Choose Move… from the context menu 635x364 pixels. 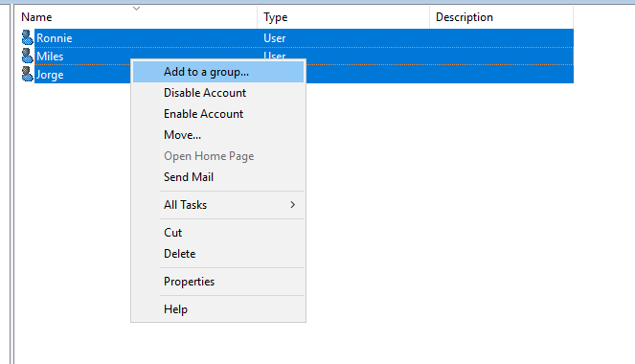point(218,135)
